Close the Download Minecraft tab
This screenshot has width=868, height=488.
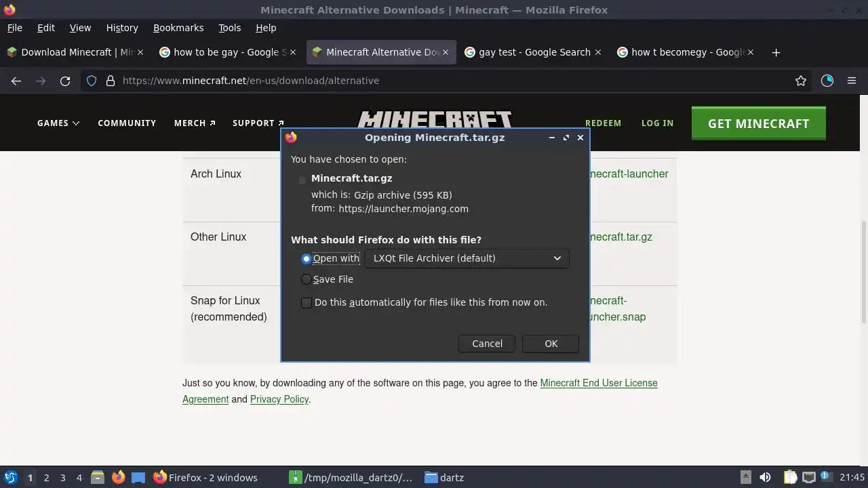140,52
